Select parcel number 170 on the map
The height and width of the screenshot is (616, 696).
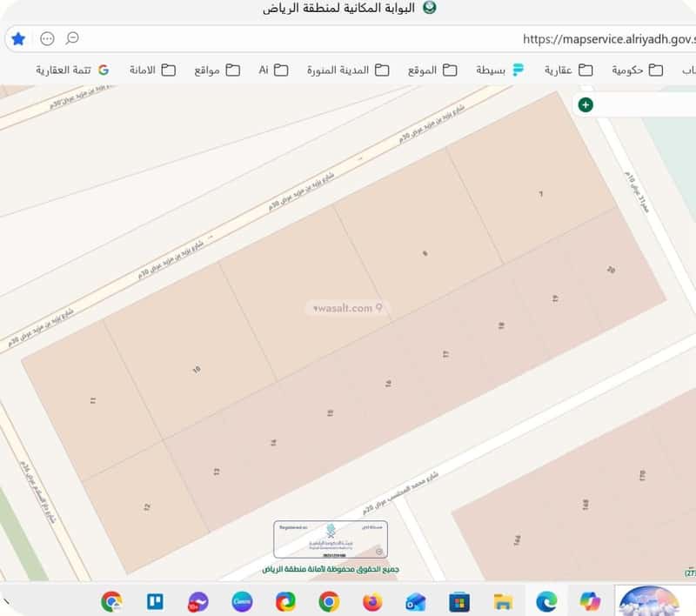pos(642,476)
